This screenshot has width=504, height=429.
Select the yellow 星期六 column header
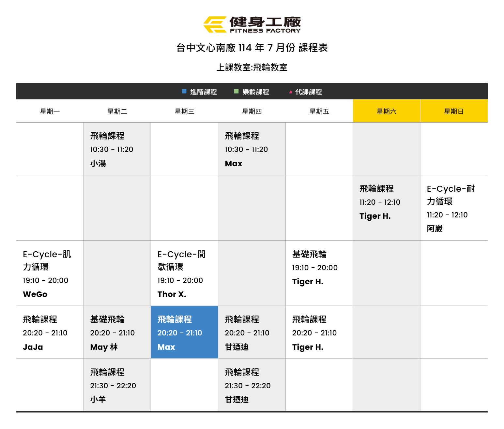387,111
